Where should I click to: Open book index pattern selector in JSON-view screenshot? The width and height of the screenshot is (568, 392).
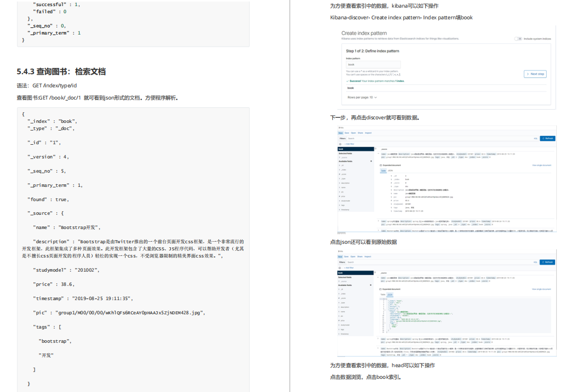pos(355,273)
